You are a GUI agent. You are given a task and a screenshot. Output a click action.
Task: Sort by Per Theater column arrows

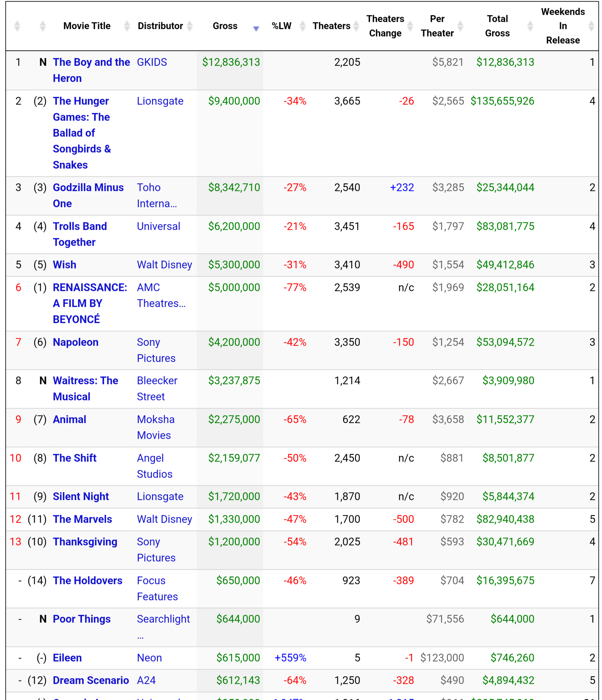coord(460,26)
